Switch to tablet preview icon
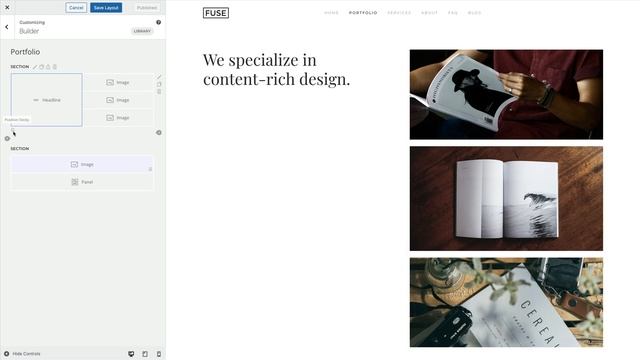Screen dimensions: 640x360 (x=145, y=354)
